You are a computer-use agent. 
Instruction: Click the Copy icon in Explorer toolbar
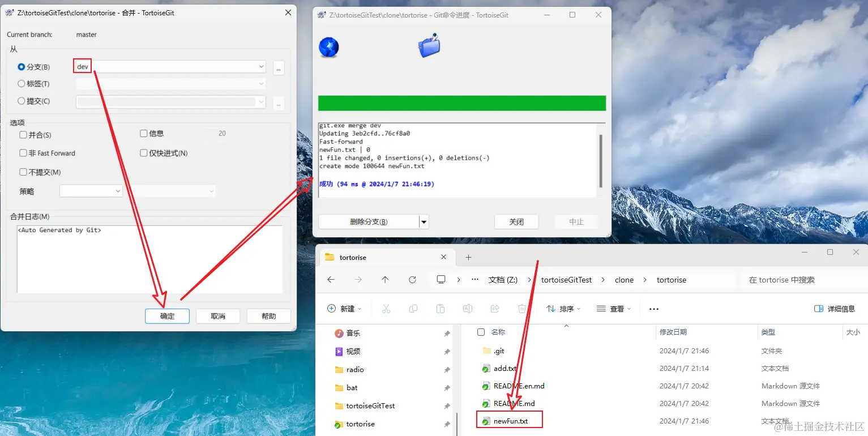[x=413, y=309]
